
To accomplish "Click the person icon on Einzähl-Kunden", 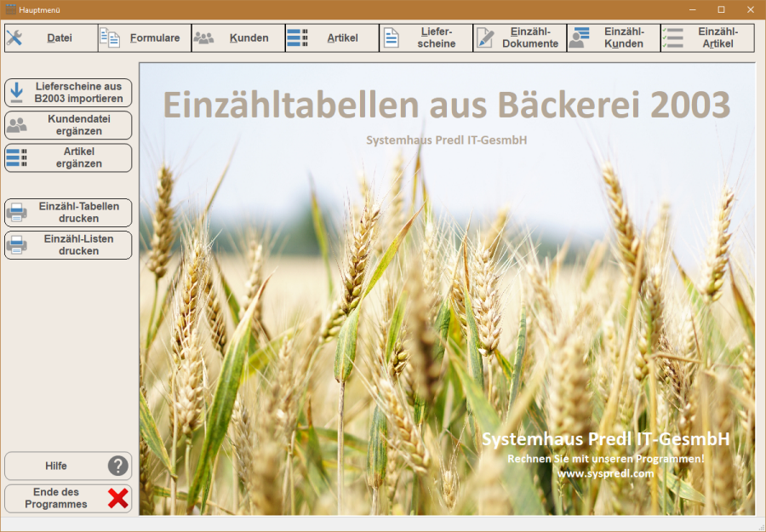I will click(580, 37).
